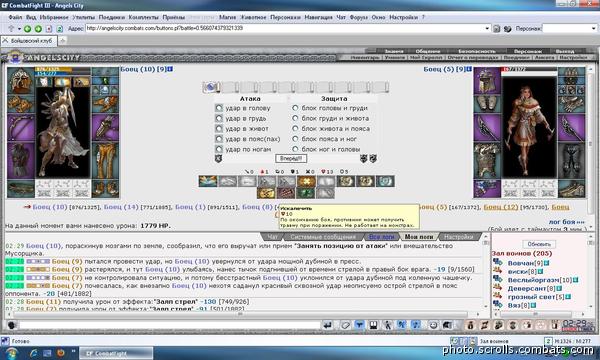Choose defense "блок пояса и ног"
Screen dimensions: 600x360
pos(295,139)
